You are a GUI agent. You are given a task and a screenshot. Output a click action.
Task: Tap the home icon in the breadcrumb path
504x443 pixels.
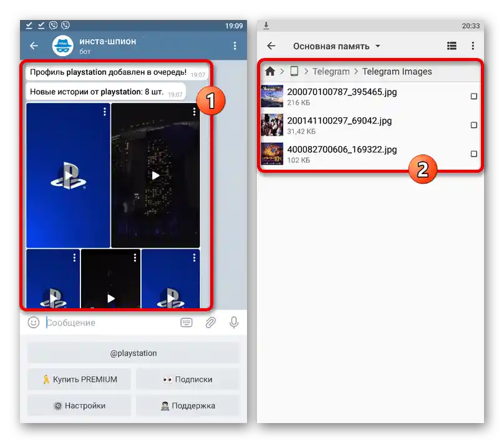pyautogui.click(x=269, y=71)
